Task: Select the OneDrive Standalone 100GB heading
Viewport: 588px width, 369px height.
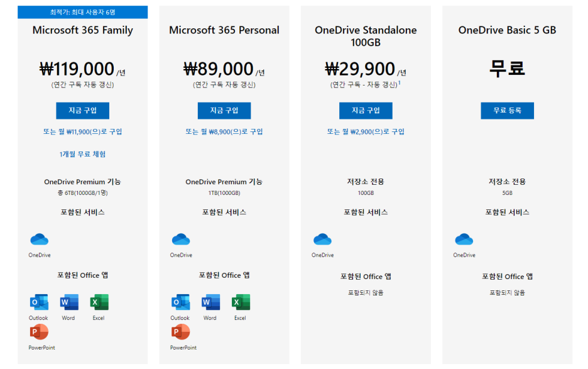Action: coord(366,36)
